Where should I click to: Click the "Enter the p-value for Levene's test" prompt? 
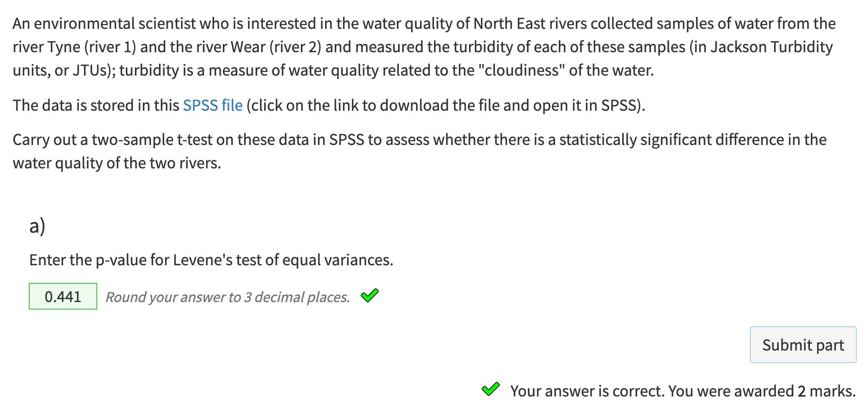click(x=211, y=260)
